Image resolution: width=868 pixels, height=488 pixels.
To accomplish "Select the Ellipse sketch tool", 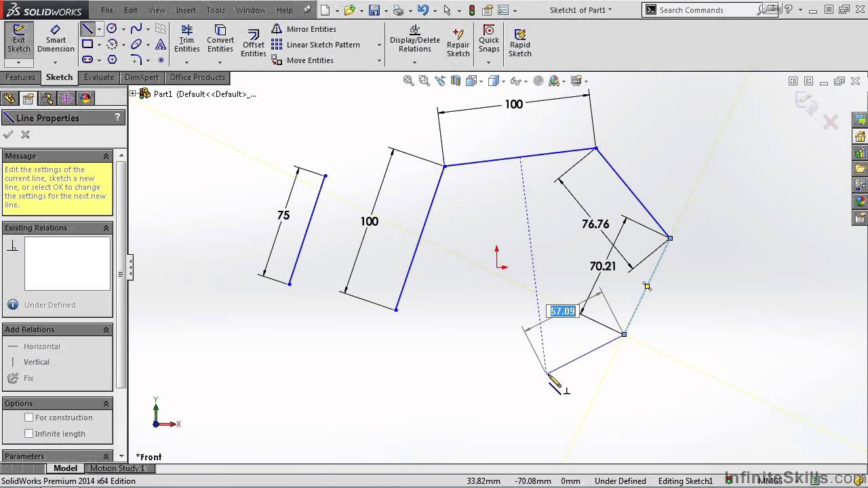I will [136, 44].
